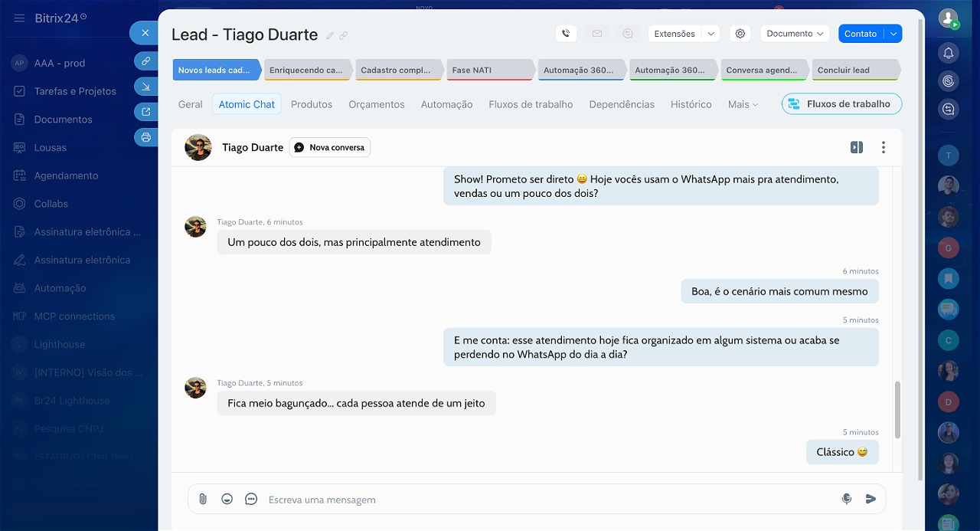Expand the Mais tab menu

click(x=743, y=104)
